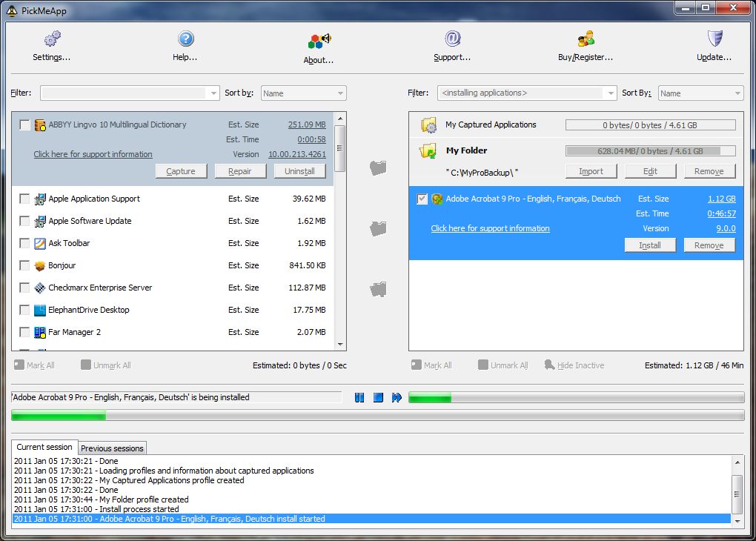
Task: Click the Apple Application Support icon
Action: tap(40, 199)
